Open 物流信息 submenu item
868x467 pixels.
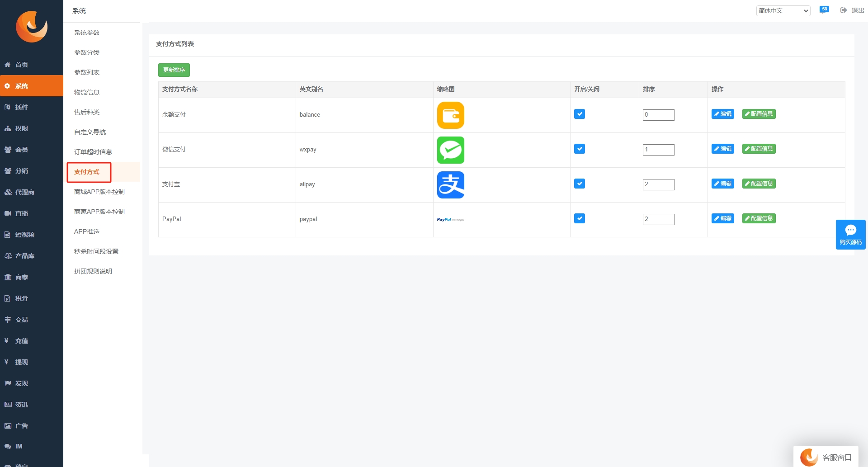(x=87, y=92)
